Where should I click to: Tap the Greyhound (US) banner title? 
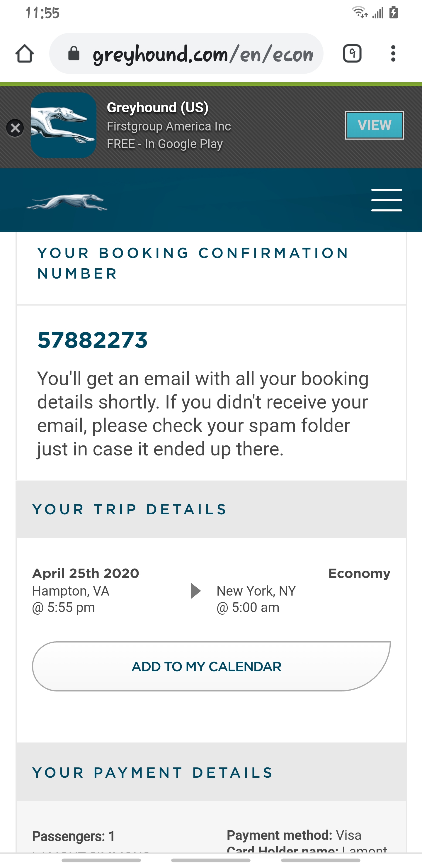coord(157,108)
